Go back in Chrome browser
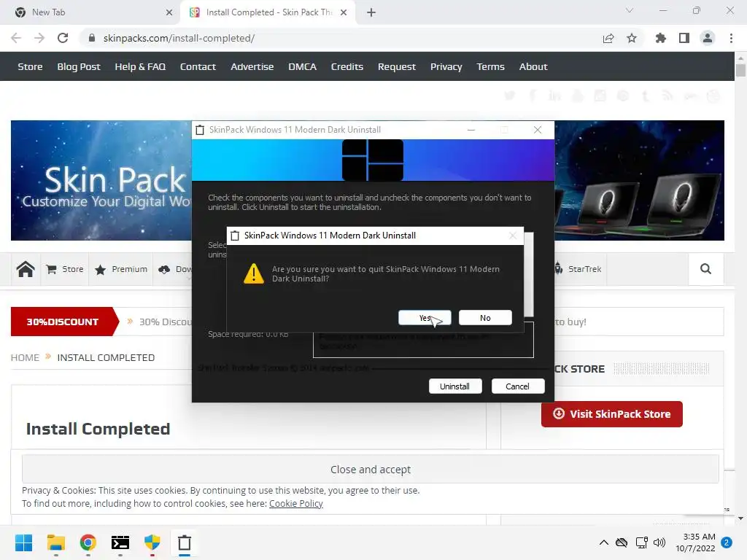The width and height of the screenshot is (747, 560). click(x=16, y=38)
